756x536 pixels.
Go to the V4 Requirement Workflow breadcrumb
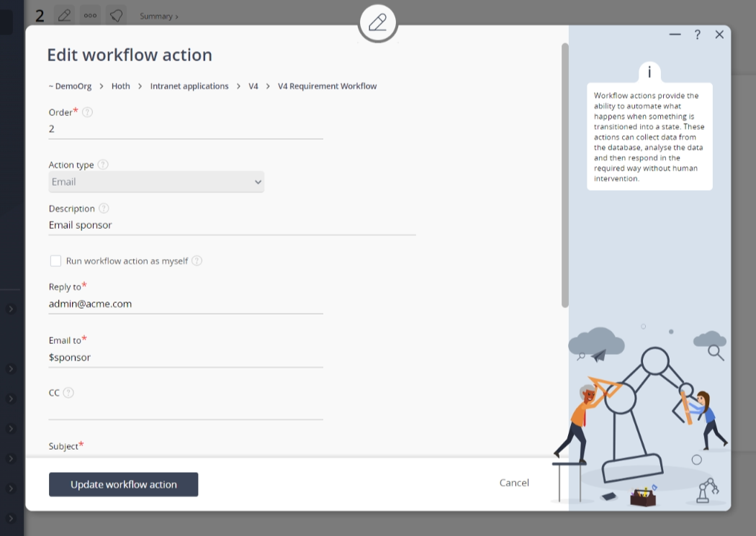(x=327, y=86)
